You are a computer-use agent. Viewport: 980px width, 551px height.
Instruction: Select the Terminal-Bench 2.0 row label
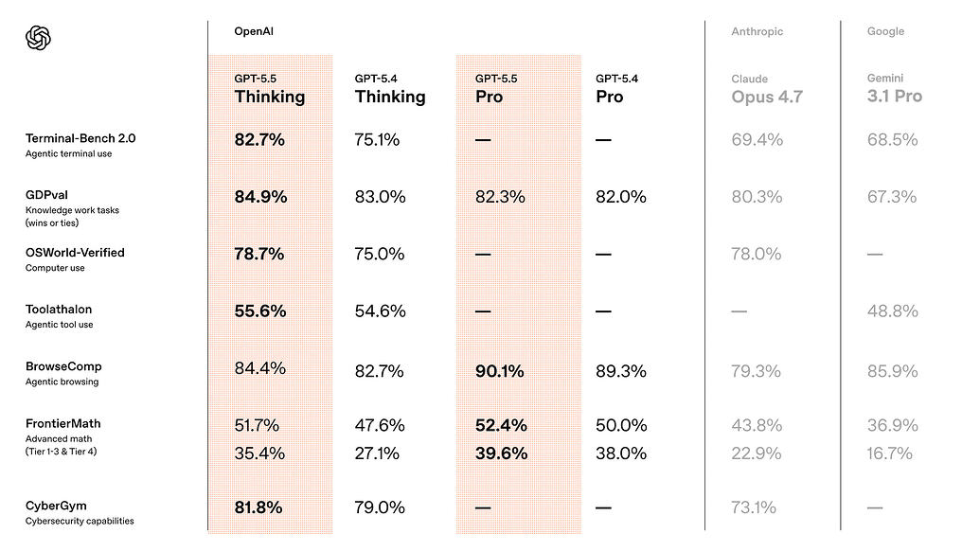point(80,145)
